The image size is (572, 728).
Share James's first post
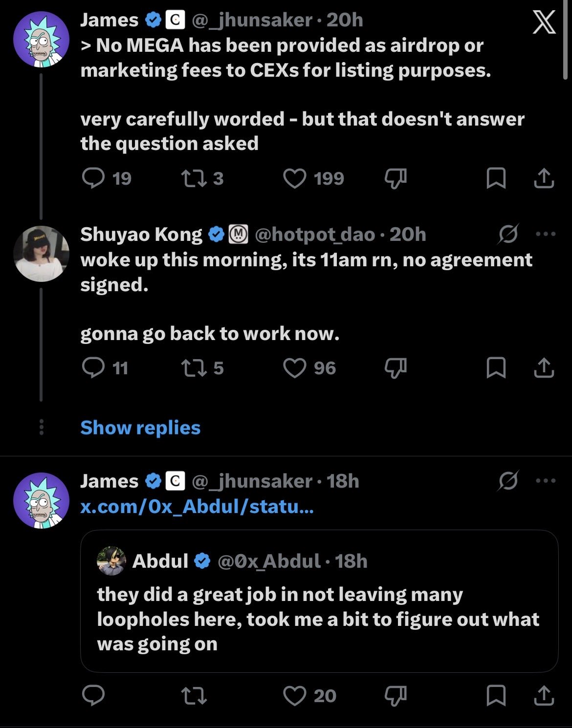point(544,178)
